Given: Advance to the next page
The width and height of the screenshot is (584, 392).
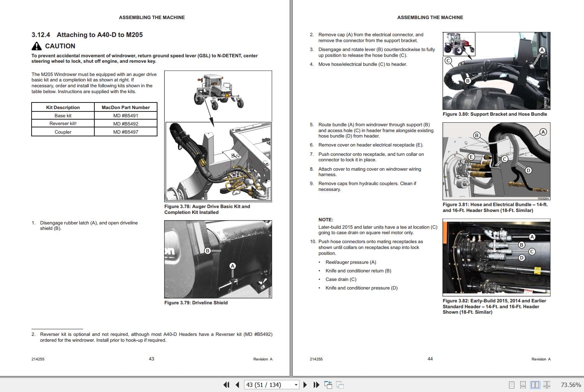Looking at the screenshot, I should pyautogui.click(x=306, y=385).
